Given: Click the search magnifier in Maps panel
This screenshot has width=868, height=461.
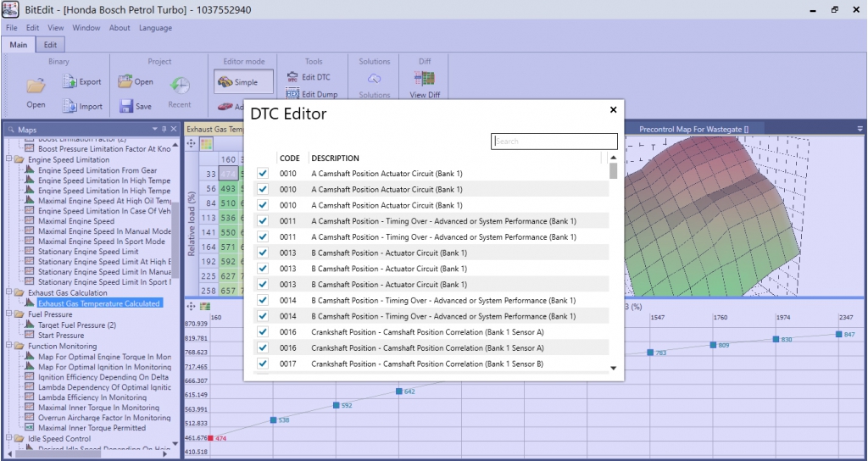Looking at the screenshot, I should [12, 130].
